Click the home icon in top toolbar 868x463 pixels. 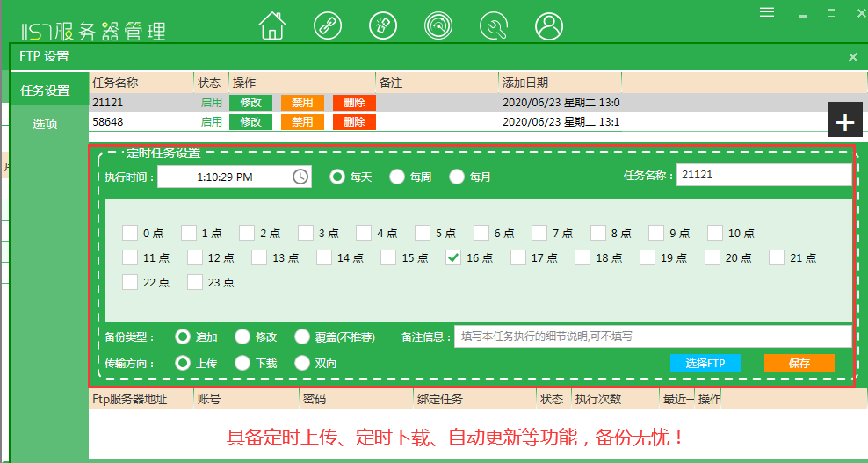coord(272,26)
